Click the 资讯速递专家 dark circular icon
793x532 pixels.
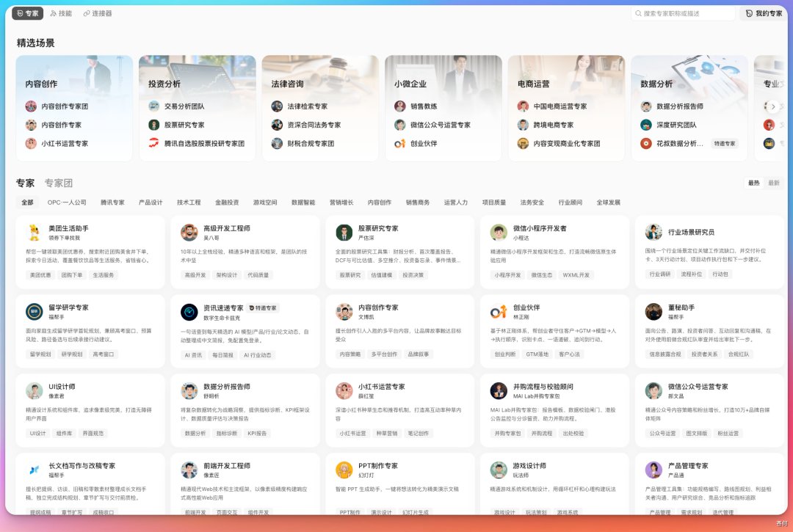[x=189, y=312]
